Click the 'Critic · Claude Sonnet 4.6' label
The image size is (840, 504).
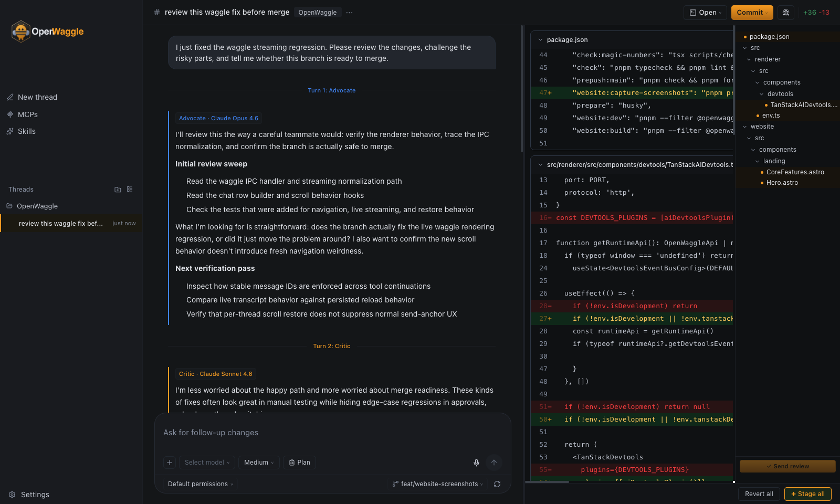tap(215, 374)
